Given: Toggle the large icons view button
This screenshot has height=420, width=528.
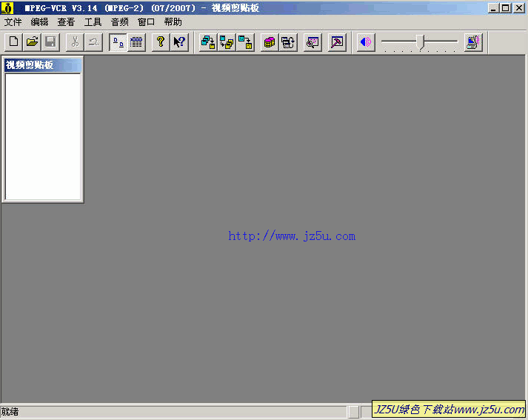Looking at the screenshot, I should click(x=118, y=42).
